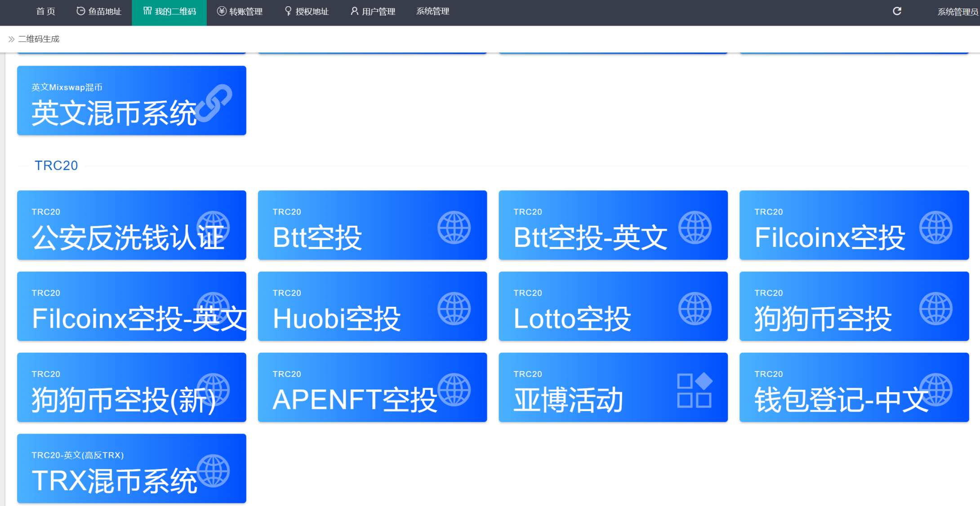Click the TRC20 section heading
980x506 pixels.
pyautogui.click(x=56, y=166)
